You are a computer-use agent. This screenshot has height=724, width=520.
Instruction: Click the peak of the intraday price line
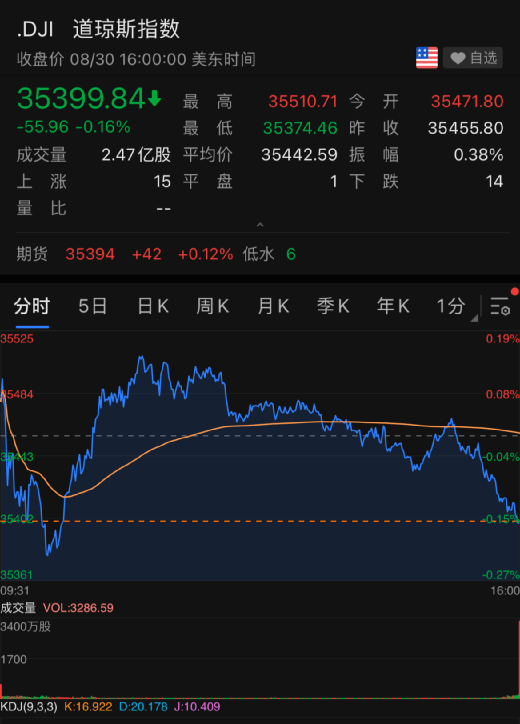[141, 357]
